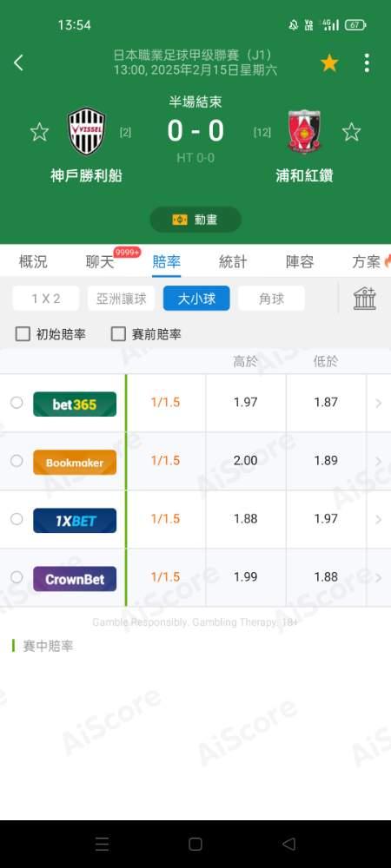
Task: Tap the CrownBet logo
Action: click(75, 578)
